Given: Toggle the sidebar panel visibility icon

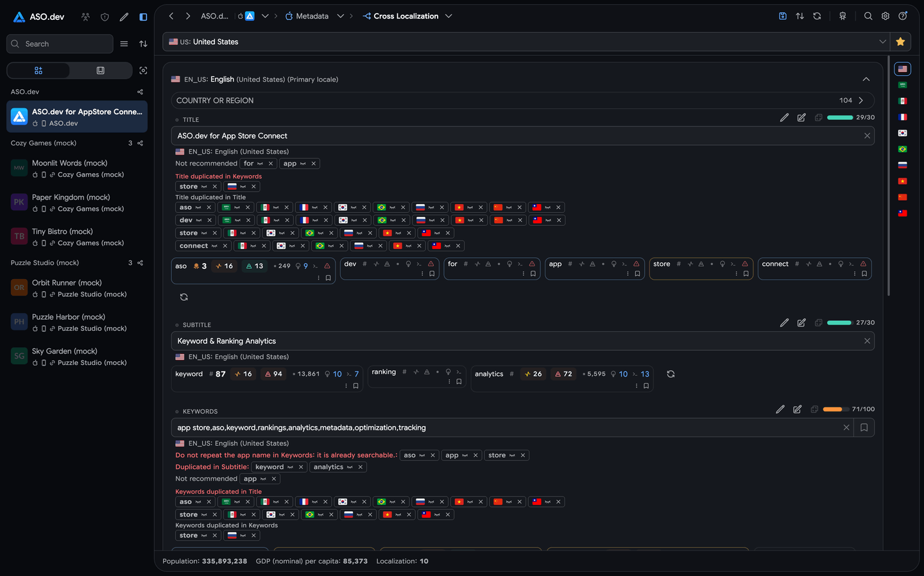Looking at the screenshot, I should coord(143,17).
